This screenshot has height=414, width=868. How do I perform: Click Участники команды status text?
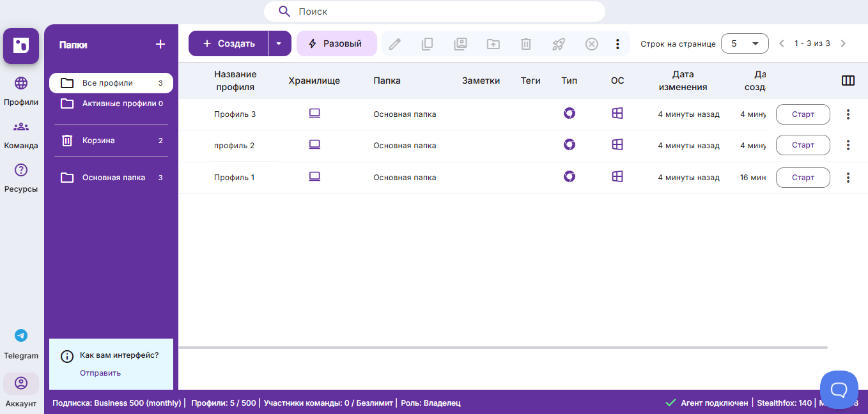(x=329, y=403)
